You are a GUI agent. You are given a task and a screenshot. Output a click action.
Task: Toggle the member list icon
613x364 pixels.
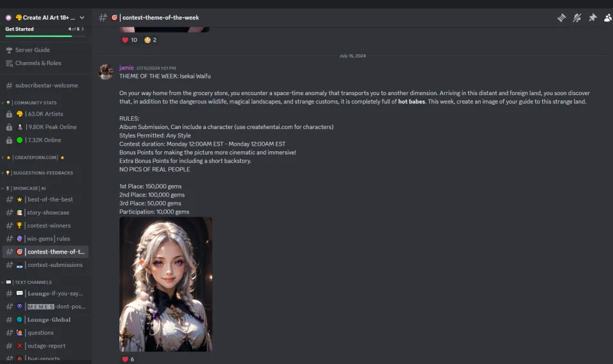point(608,18)
